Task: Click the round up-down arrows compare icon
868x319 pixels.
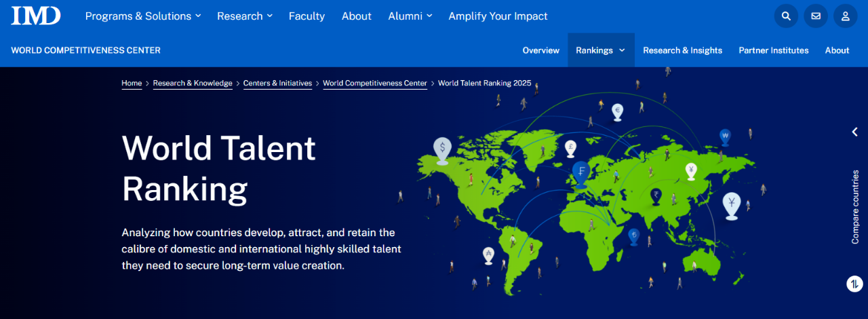Action: (854, 284)
